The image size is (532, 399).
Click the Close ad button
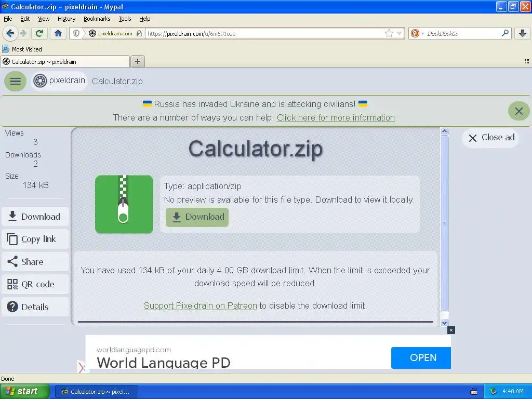[x=491, y=137]
